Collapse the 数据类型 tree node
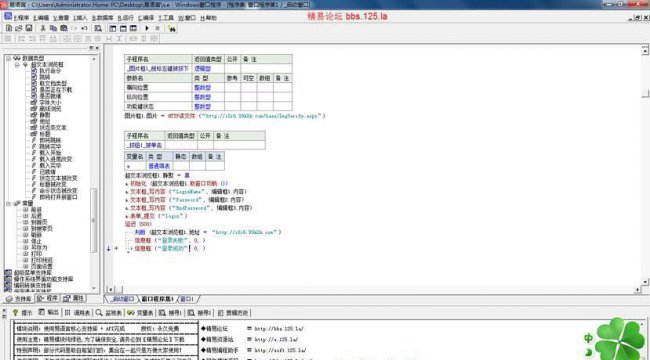This screenshot has width=650, height=360. tap(8, 58)
